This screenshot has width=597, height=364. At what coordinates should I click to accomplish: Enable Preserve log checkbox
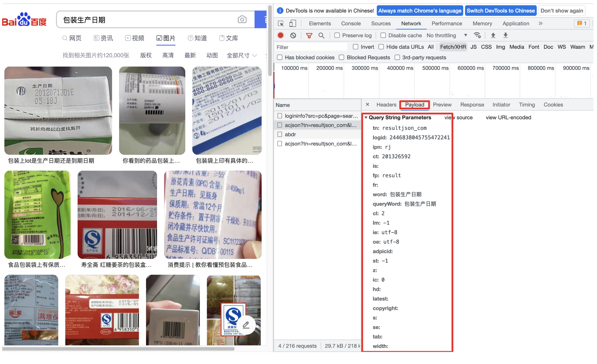click(x=337, y=35)
